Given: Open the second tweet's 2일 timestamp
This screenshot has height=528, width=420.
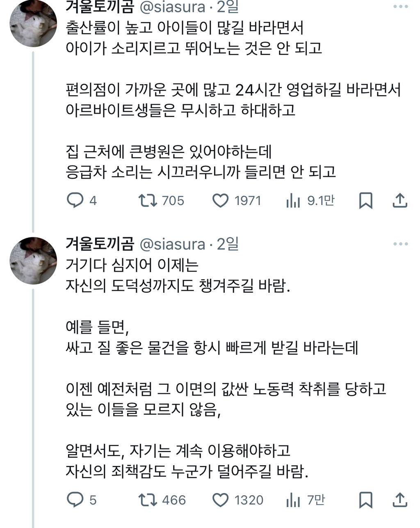Looking at the screenshot, I should coord(228,244).
